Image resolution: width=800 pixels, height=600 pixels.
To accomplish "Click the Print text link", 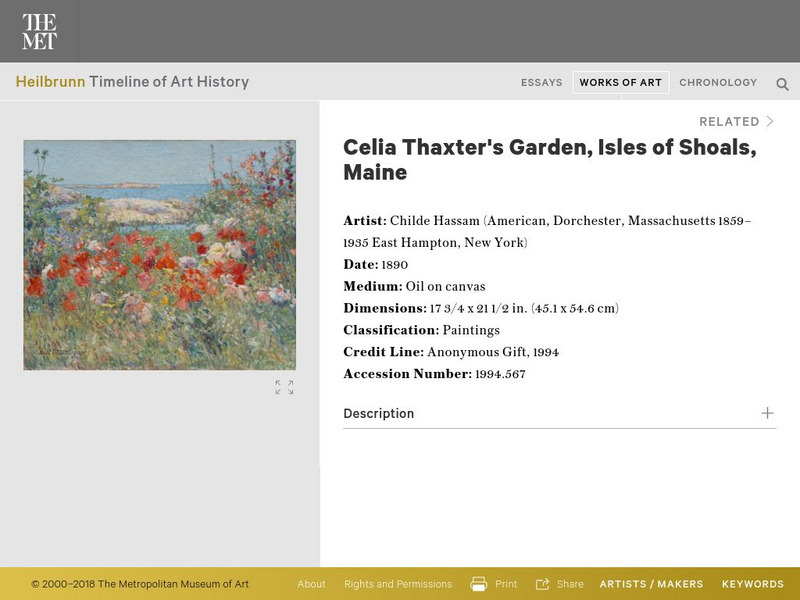I will click(x=506, y=584).
